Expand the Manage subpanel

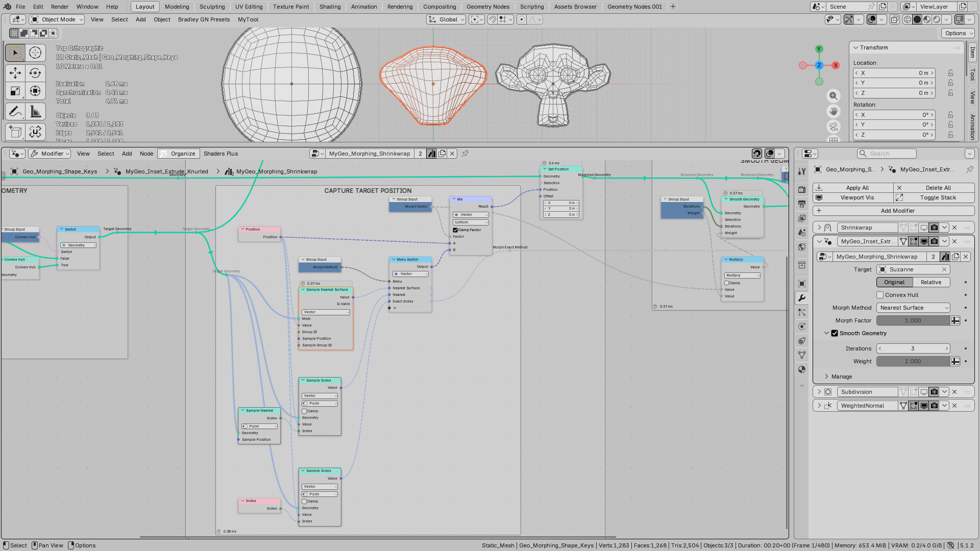point(826,377)
